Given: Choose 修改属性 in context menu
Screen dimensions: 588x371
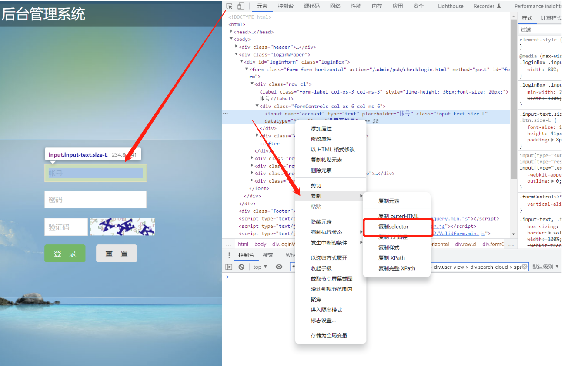Looking at the screenshot, I should (331, 139).
